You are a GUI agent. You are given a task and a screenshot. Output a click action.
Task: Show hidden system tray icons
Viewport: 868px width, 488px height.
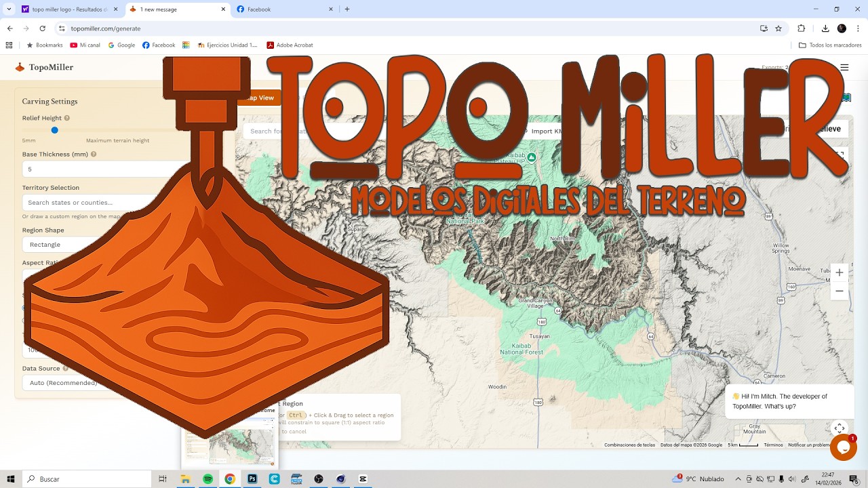tap(738, 479)
